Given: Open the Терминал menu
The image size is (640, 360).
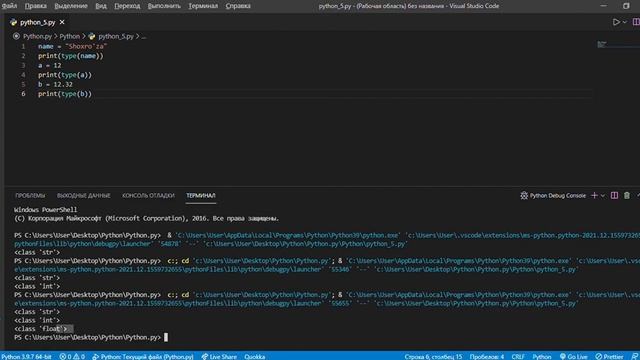Looking at the screenshot, I should click(203, 6).
